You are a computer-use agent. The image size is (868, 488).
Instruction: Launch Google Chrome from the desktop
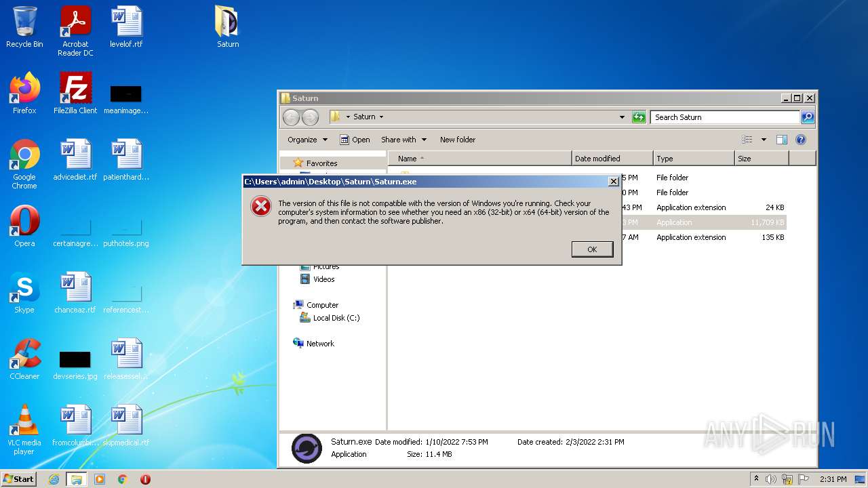[24, 164]
